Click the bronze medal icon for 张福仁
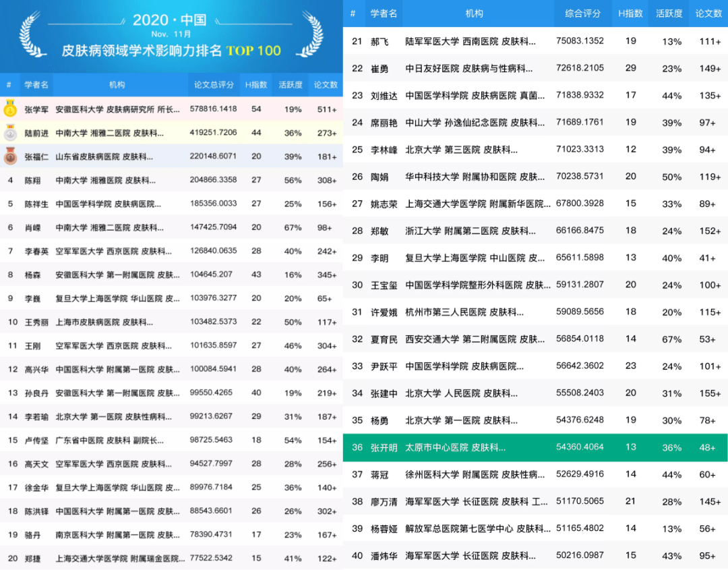The image size is (728, 570). [x=10, y=156]
